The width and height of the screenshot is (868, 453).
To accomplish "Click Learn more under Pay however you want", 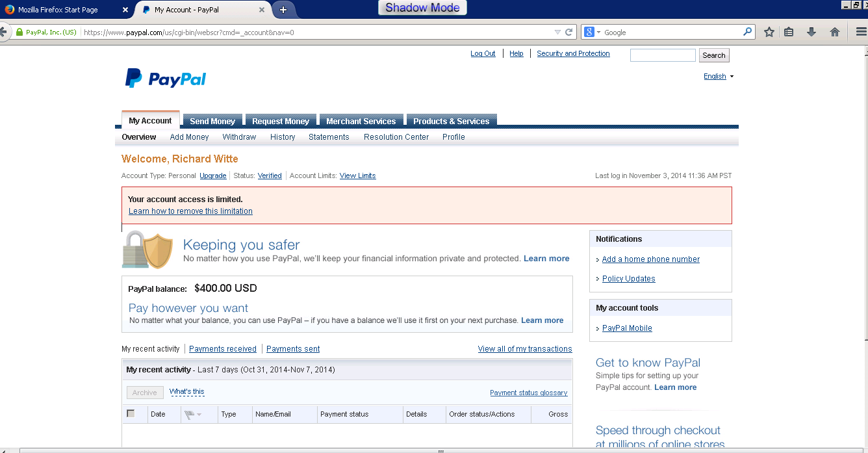I will click(542, 320).
